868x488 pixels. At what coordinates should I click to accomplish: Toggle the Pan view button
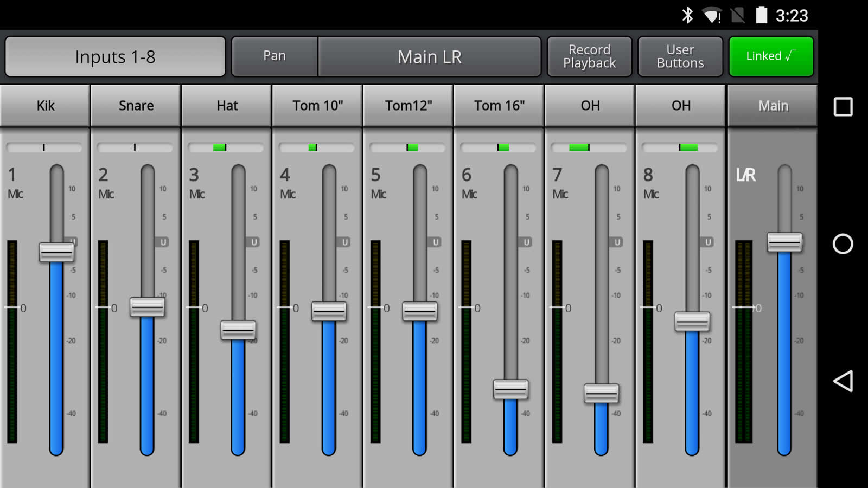coord(275,56)
